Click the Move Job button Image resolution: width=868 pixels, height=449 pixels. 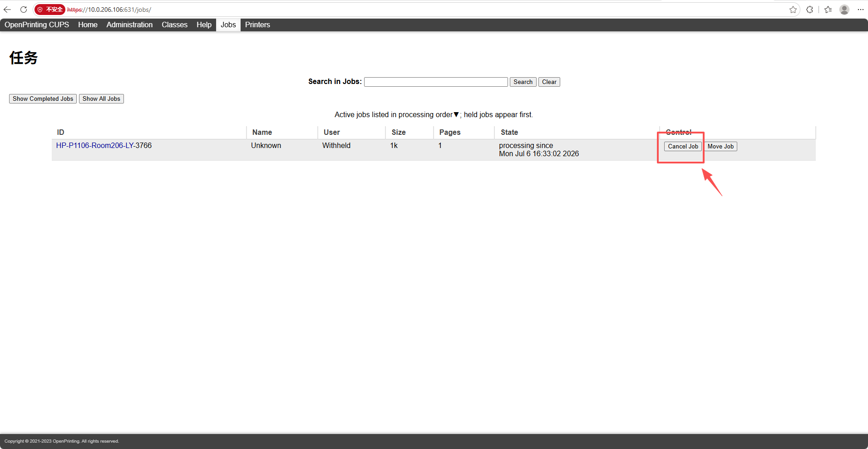(720, 146)
